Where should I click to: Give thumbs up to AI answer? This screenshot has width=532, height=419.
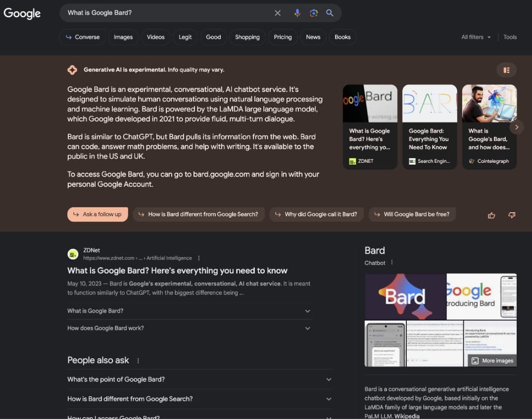tap(491, 215)
